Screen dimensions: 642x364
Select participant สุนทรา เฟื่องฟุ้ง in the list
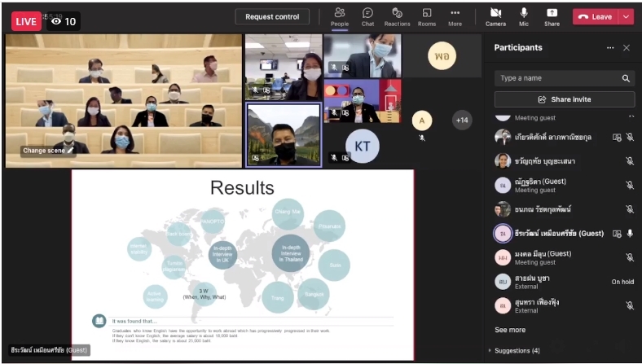565,306
